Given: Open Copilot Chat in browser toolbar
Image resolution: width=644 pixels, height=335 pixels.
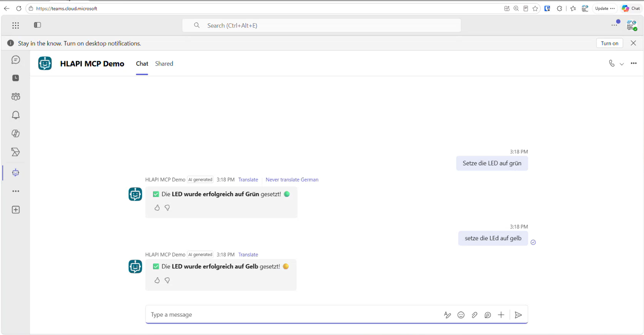Looking at the screenshot, I should [631, 9].
